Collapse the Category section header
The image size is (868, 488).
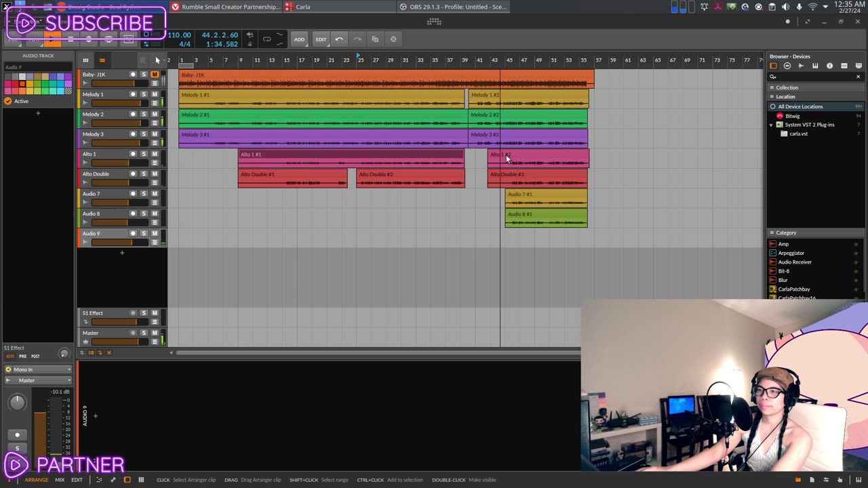tap(816, 232)
